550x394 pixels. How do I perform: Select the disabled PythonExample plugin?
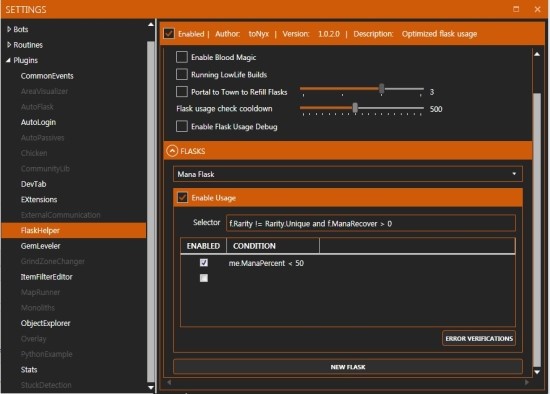point(46,354)
